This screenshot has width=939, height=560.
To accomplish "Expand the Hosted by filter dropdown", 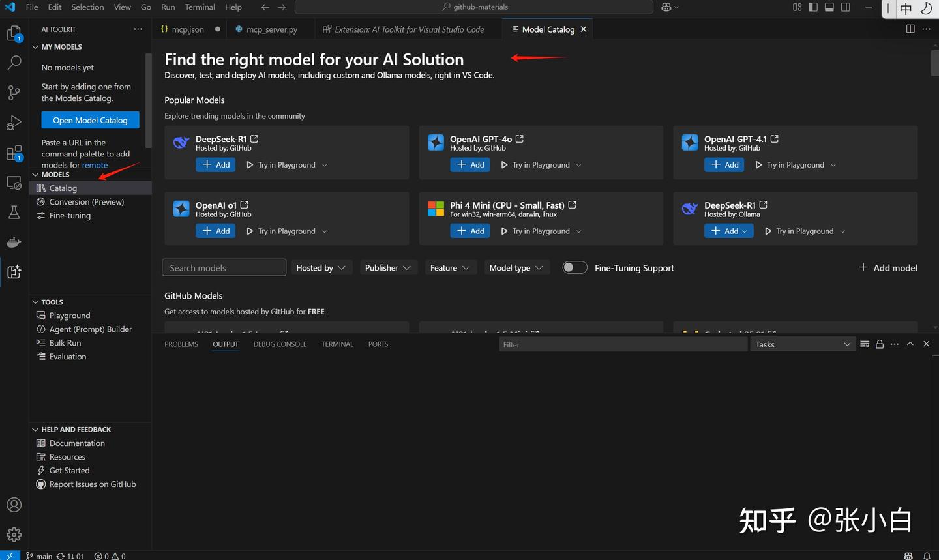I will pyautogui.click(x=320, y=268).
